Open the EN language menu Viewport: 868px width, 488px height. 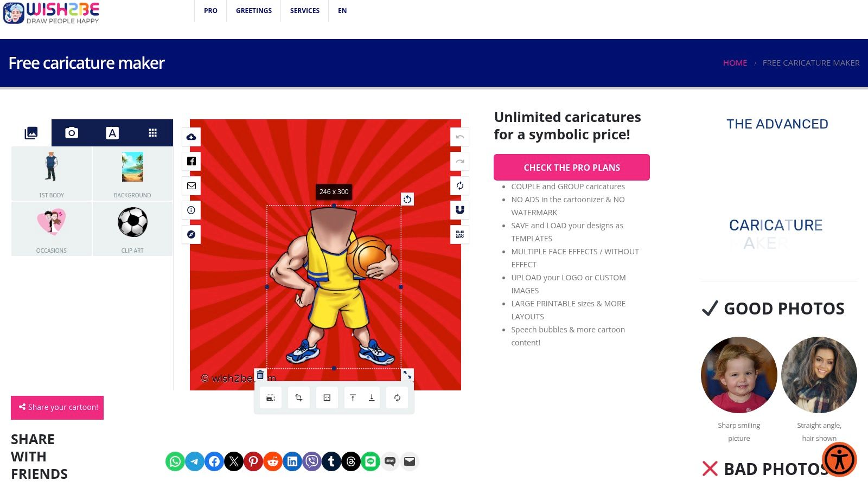tap(342, 11)
